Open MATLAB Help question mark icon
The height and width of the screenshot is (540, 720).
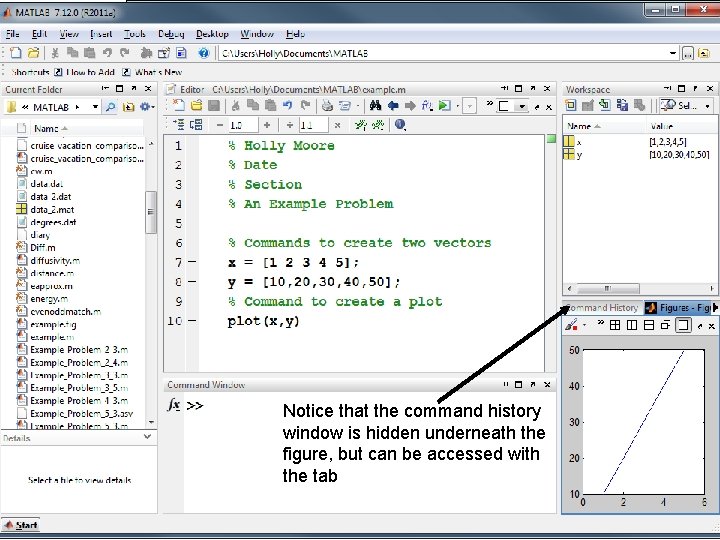click(203, 53)
